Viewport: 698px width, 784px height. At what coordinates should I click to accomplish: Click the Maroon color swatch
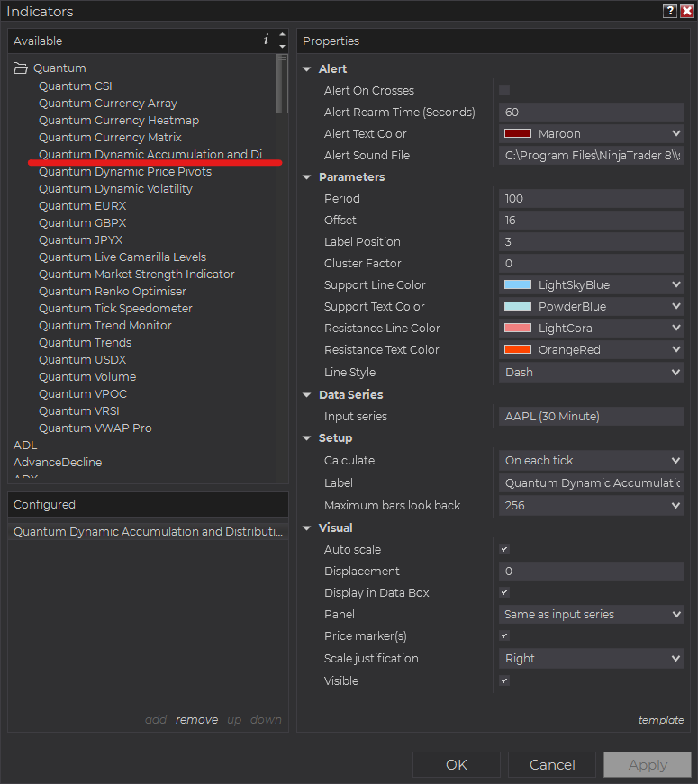pyautogui.click(x=518, y=133)
